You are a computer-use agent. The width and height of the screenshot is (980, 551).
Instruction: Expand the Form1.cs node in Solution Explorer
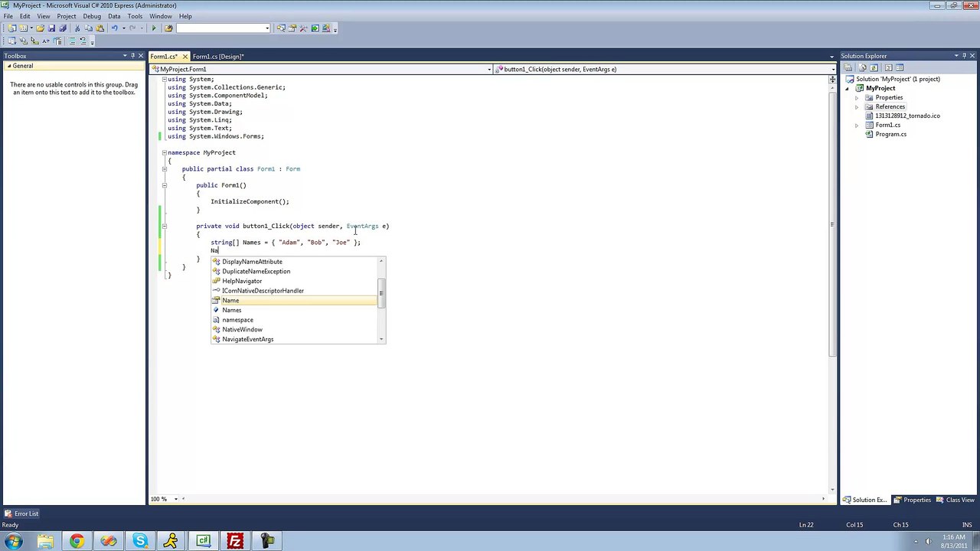857,126
